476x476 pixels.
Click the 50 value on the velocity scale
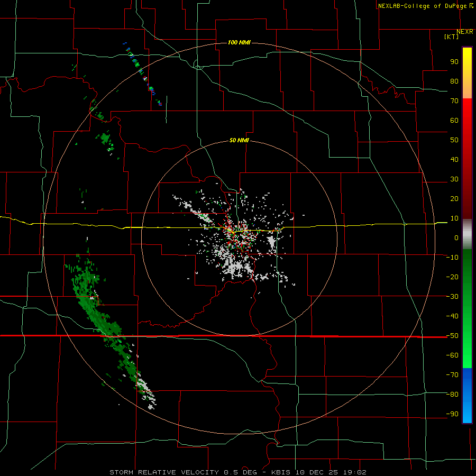coord(454,140)
